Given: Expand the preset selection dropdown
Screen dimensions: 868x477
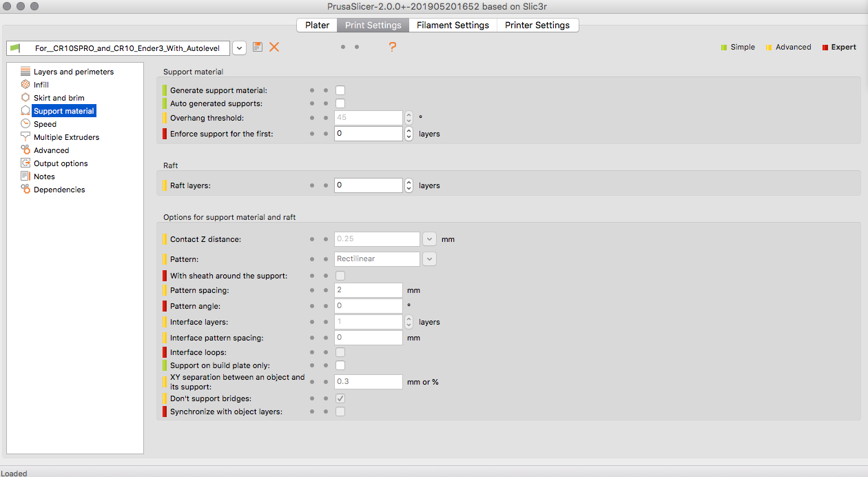Looking at the screenshot, I should tap(239, 47).
